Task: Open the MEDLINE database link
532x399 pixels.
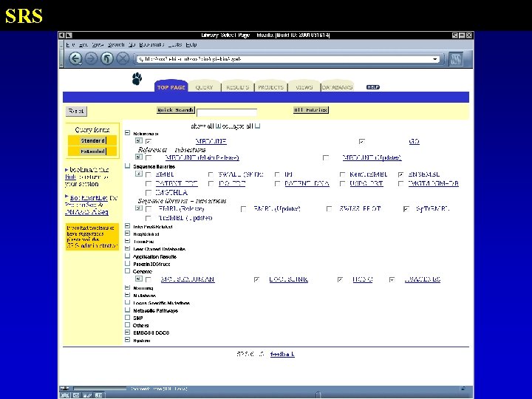Action: tap(211, 141)
